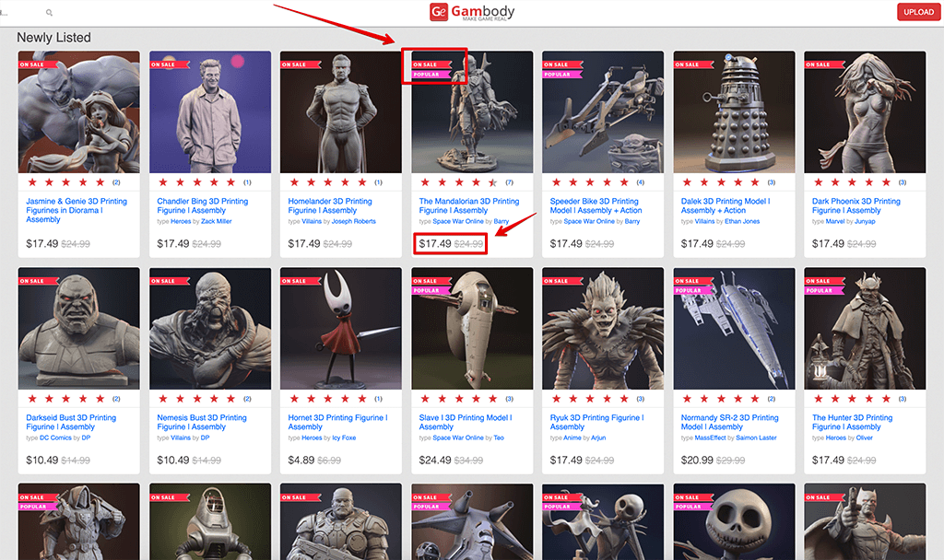Click the Gambody logo icon
This screenshot has height=560, width=944.
coord(439,12)
